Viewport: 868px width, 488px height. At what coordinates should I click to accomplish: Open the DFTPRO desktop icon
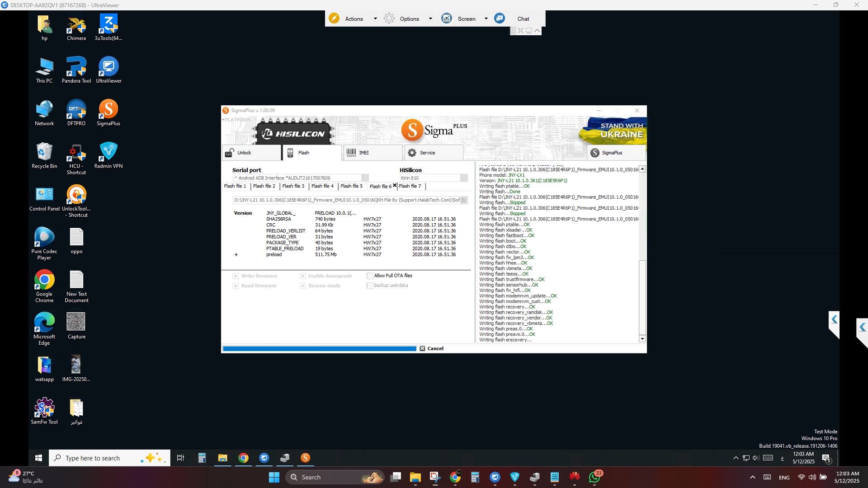click(x=76, y=113)
